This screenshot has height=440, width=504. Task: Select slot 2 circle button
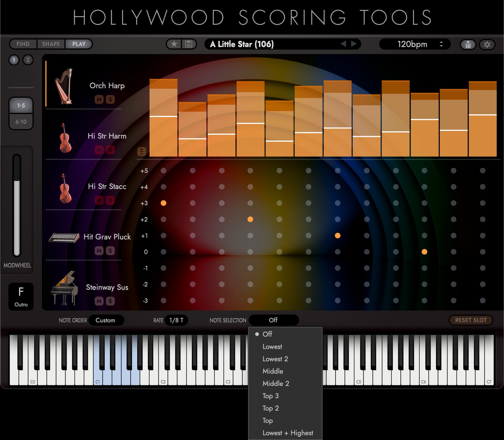pyautogui.click(x=28, y=60)
